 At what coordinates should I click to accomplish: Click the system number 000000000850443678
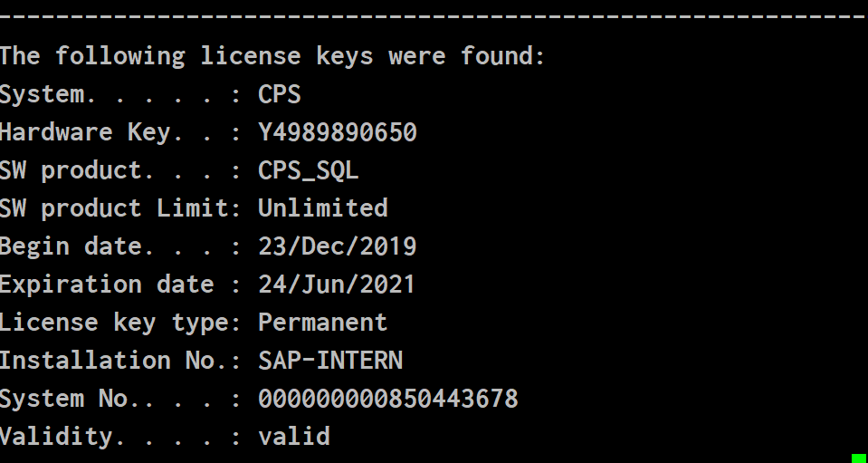[388, 399]
